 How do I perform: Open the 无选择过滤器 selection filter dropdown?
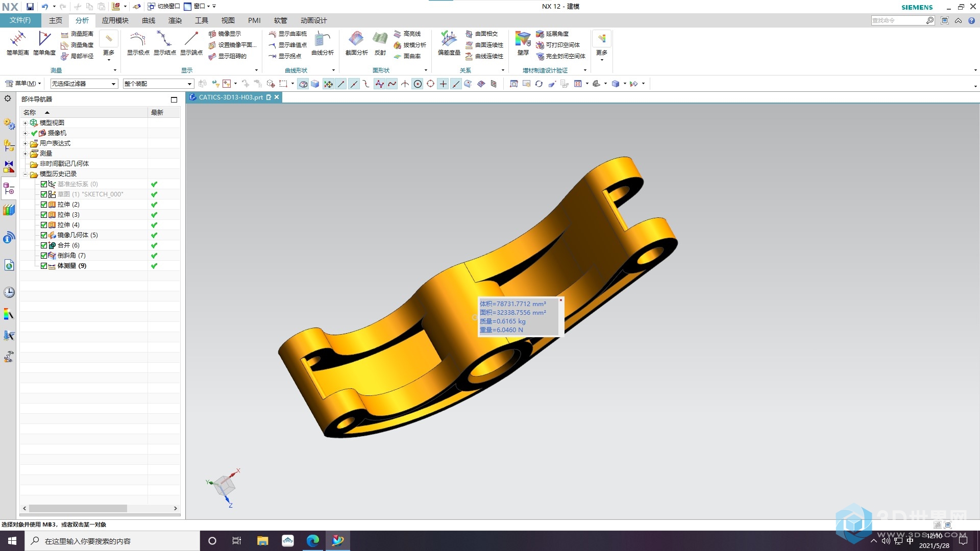pos(84,84)
